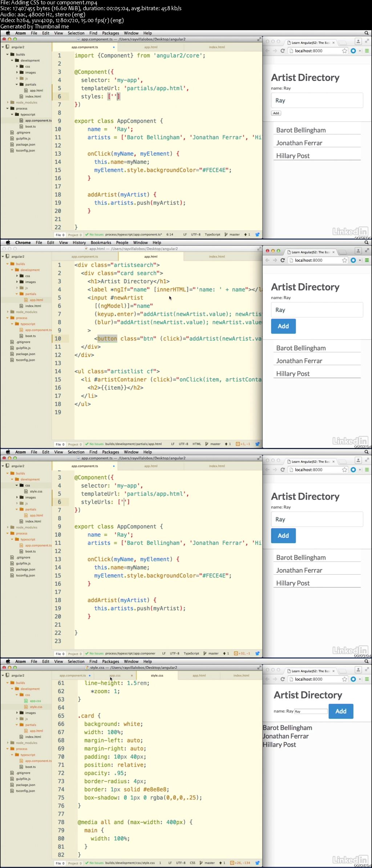Image resolution: width=372 pixels, height=868 pixels.
Task: Open Selection menu above the styleUrls editor
Action: pyautogui.click(x=76, y=452)
